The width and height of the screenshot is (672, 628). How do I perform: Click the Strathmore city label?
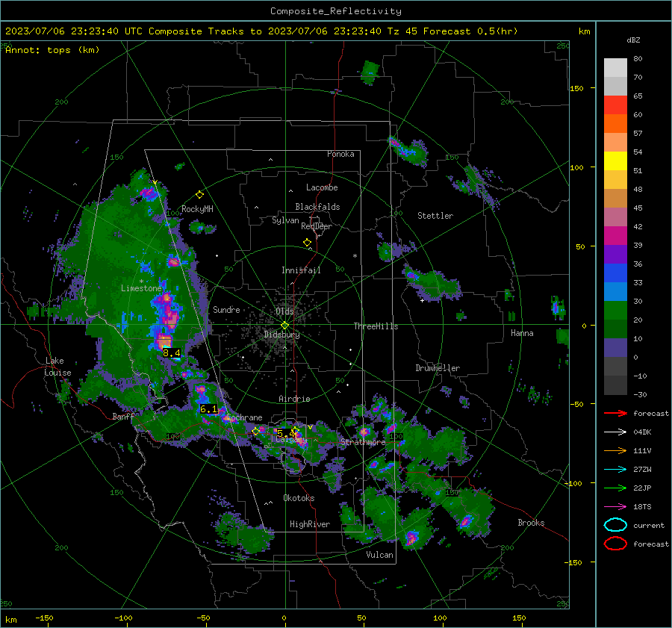pos(363,441)
